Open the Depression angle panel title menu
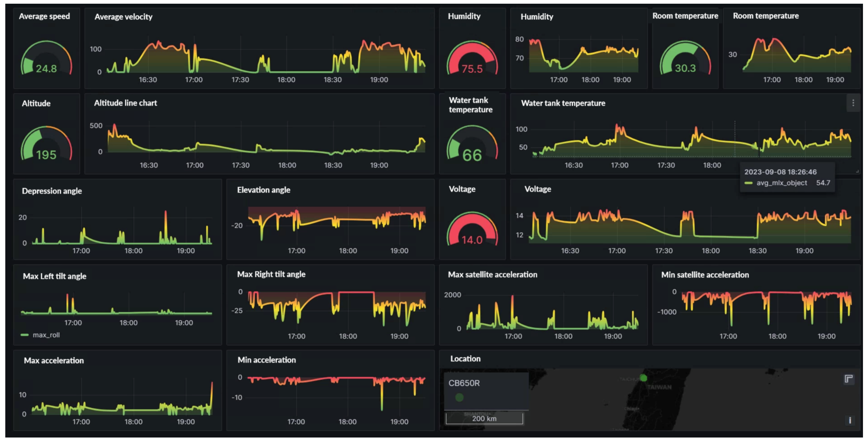Viewport: 868px width, 442px height. 52,191
